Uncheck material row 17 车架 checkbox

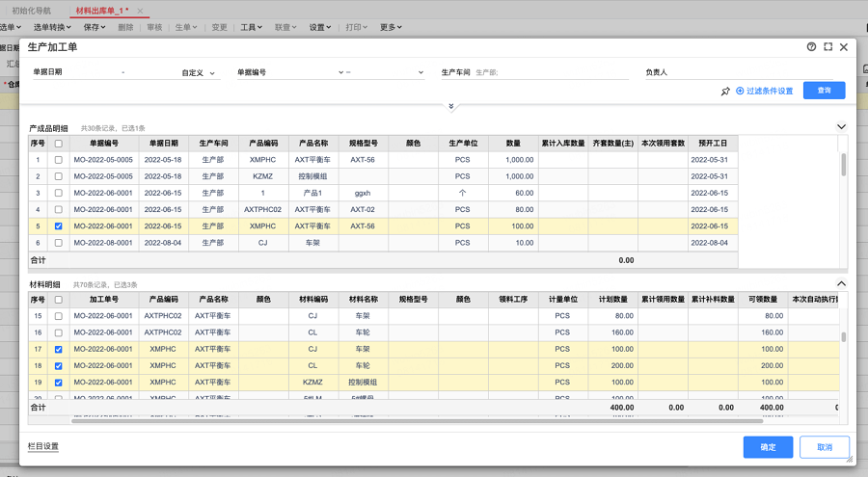(x=59, y=349)
